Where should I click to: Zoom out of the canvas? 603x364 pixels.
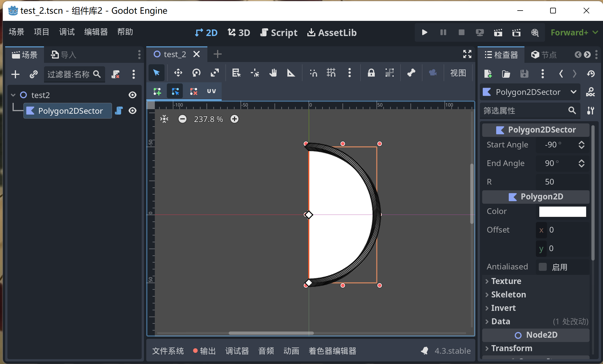(x=182, y=119)
